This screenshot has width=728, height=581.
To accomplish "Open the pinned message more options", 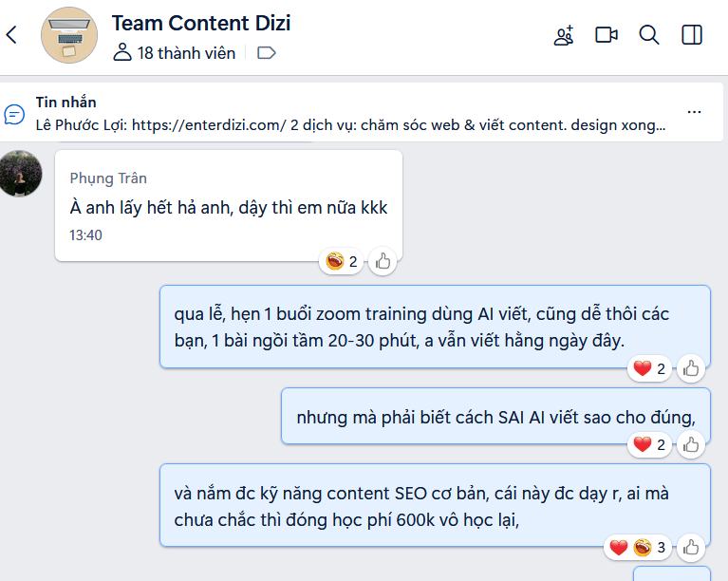I will point(695,112).
